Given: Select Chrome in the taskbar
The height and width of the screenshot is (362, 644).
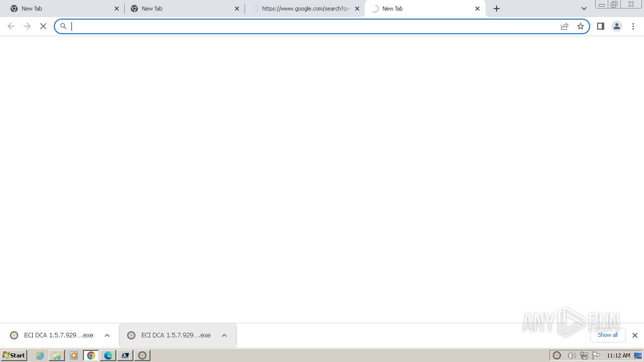Looking at the screenshot, I should coord(91,355).
